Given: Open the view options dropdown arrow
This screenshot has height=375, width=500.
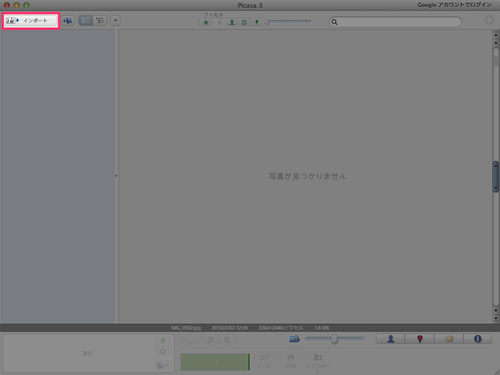Looking at the screenshot, I should [115, 21].
